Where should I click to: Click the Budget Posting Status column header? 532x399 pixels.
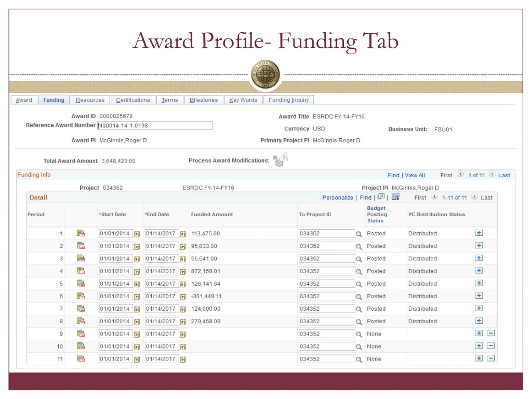(x=377, y=214)
